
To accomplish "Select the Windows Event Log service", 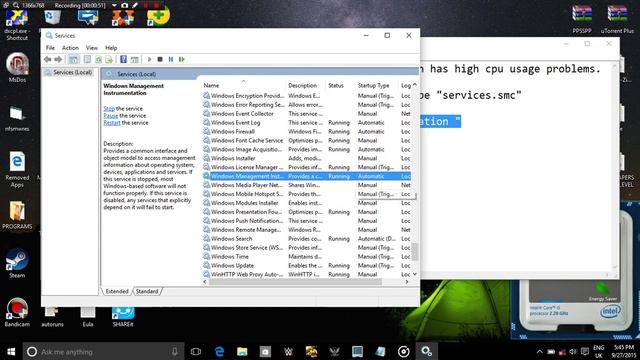I will pos(307,122).
